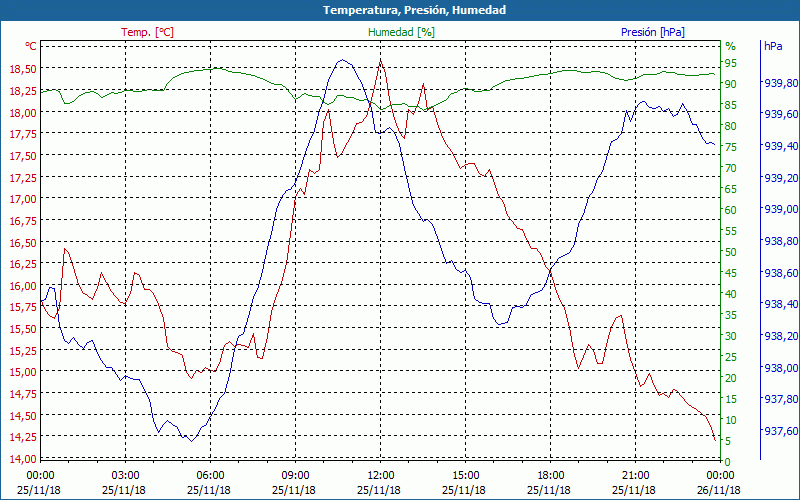Click temperature axis value 16,50
This screenshot has height=500, width=800.
coord(22,242)
